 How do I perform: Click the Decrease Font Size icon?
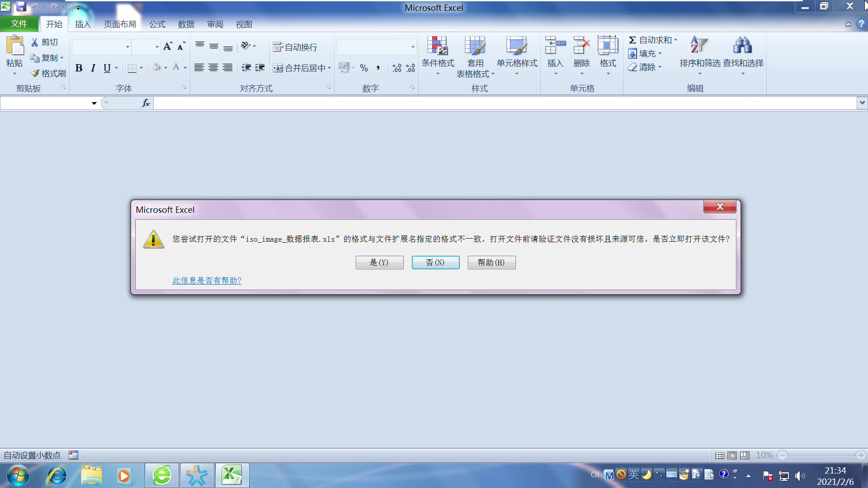(x=181, y=47)
